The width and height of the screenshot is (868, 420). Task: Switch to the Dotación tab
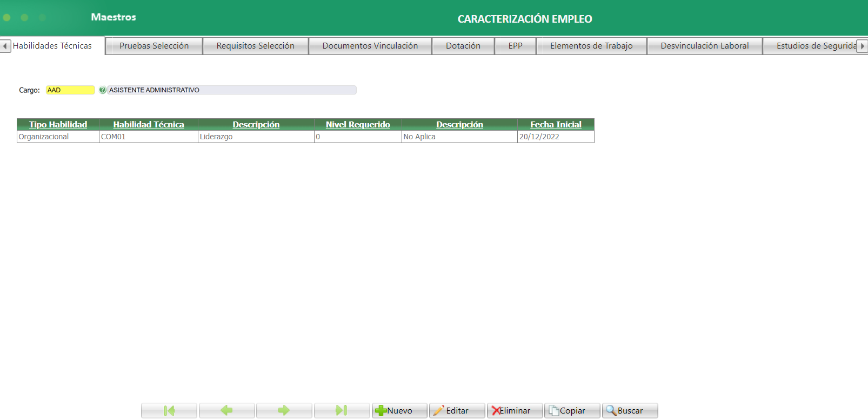coord(463,46)
